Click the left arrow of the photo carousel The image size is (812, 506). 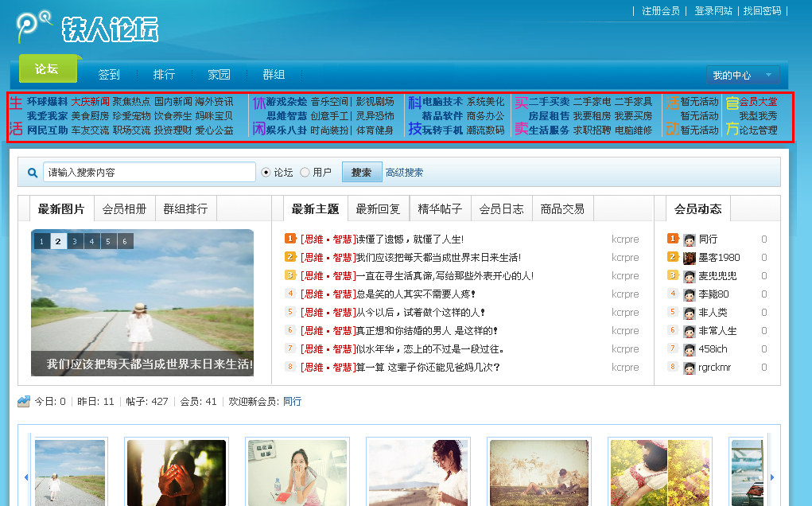coord(25,477)
